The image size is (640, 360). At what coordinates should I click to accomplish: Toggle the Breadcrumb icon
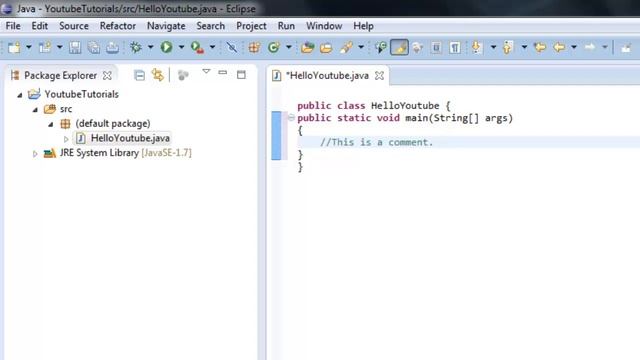pos(381,48)
